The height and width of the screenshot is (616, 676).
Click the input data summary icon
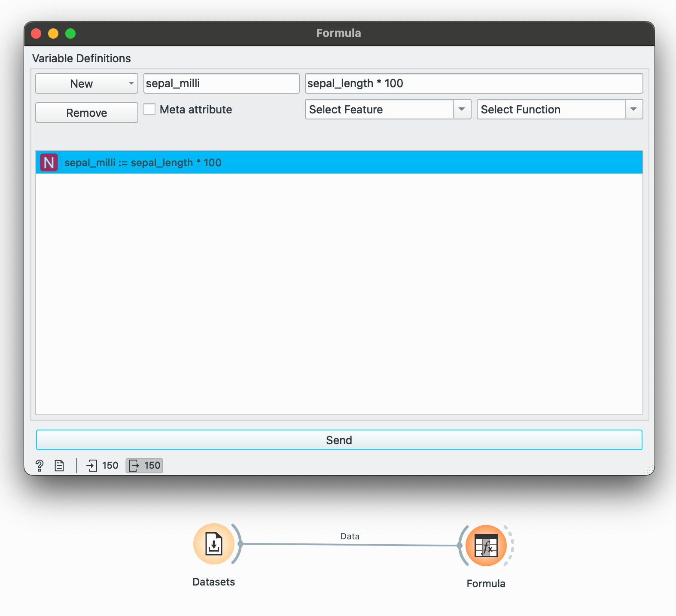pyautogui.click(x=92, y=466)
